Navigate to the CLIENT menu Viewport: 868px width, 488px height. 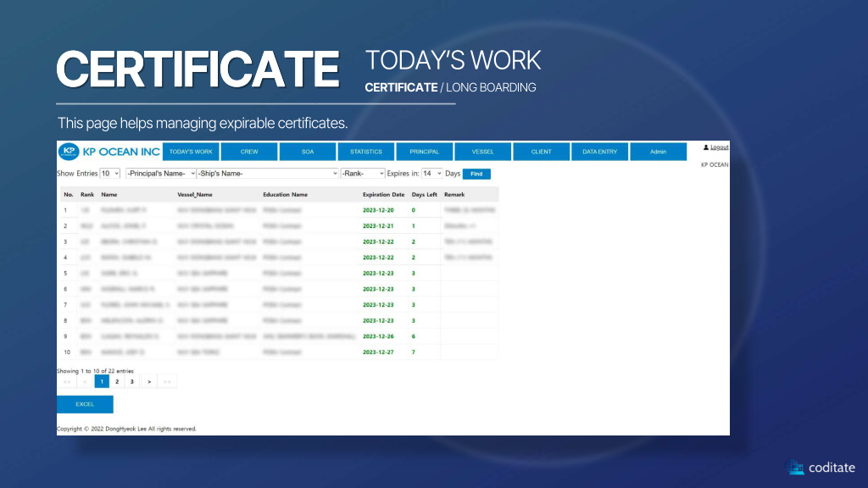(542, 152)
